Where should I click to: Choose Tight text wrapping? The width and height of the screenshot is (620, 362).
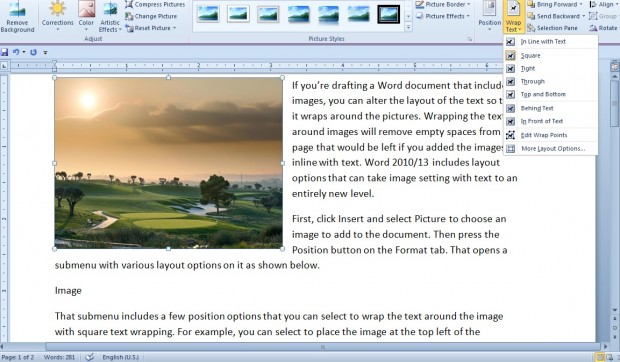click(x=550, y=68)
